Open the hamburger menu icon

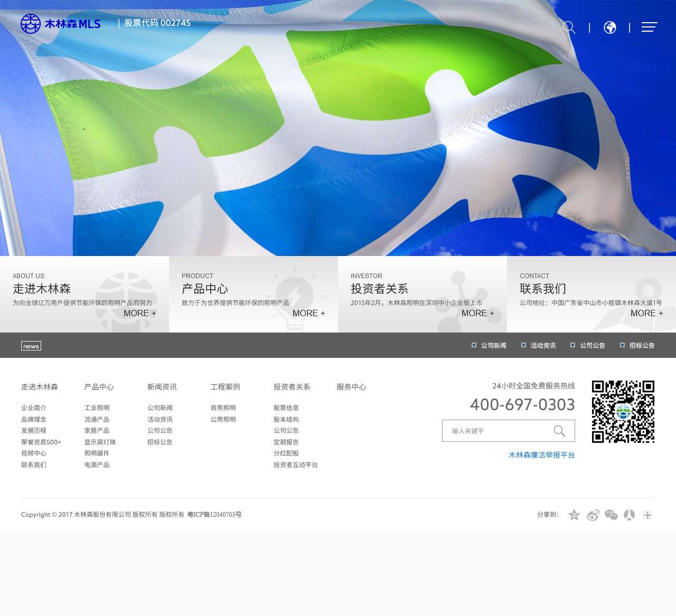[650, 27]
